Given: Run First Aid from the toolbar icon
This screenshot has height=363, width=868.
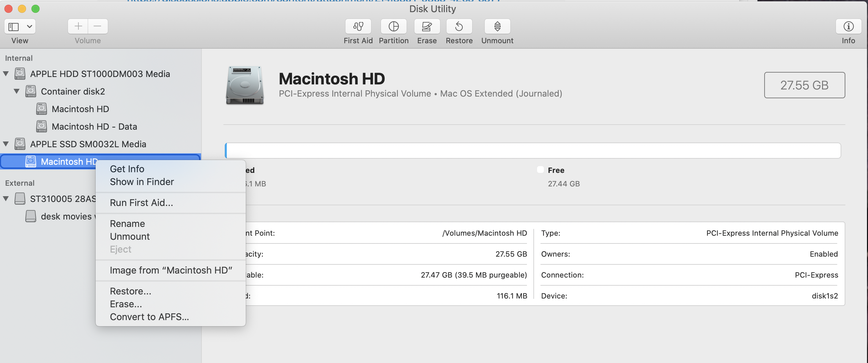Looking at the screenshot, I should (358, 26).
